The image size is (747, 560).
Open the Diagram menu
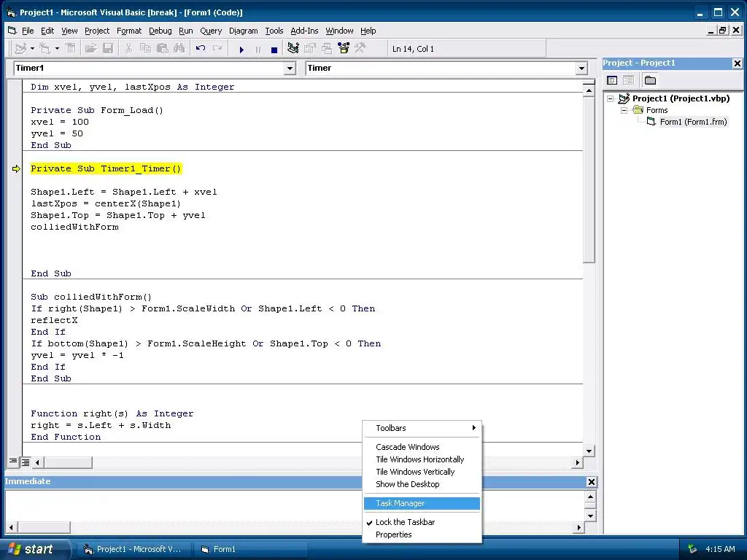click(244, 31)
